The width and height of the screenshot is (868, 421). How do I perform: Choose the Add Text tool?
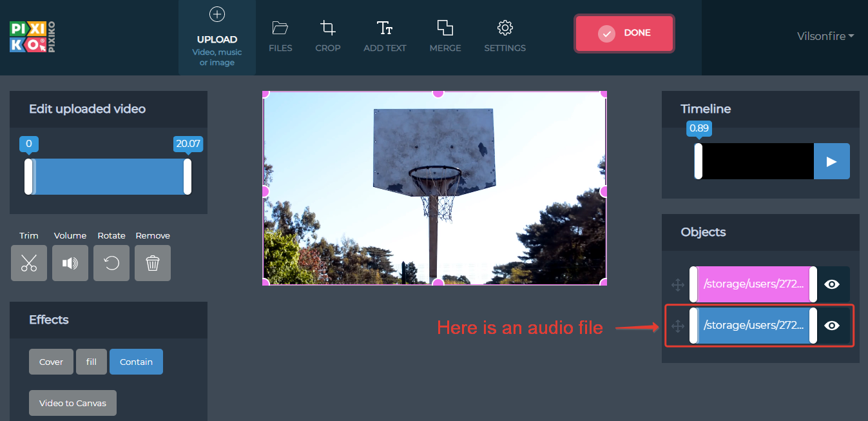click(385, 37)
